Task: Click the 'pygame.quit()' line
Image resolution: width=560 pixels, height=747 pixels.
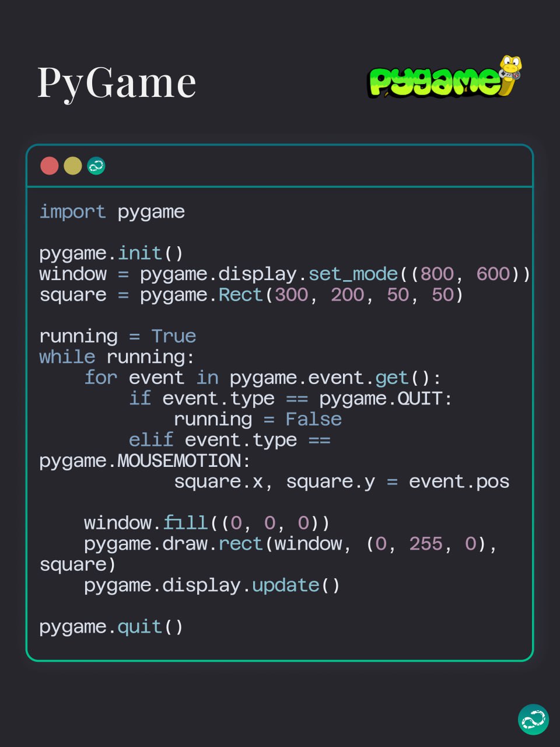Action: point(111,627)
